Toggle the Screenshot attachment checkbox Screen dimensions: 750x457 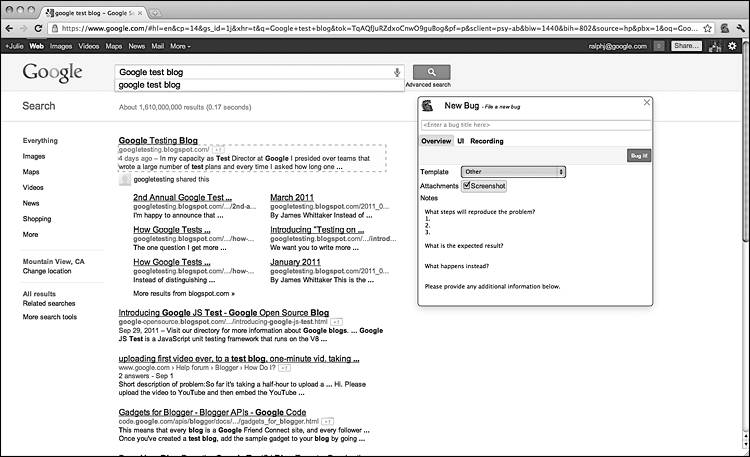click(466, 186)
